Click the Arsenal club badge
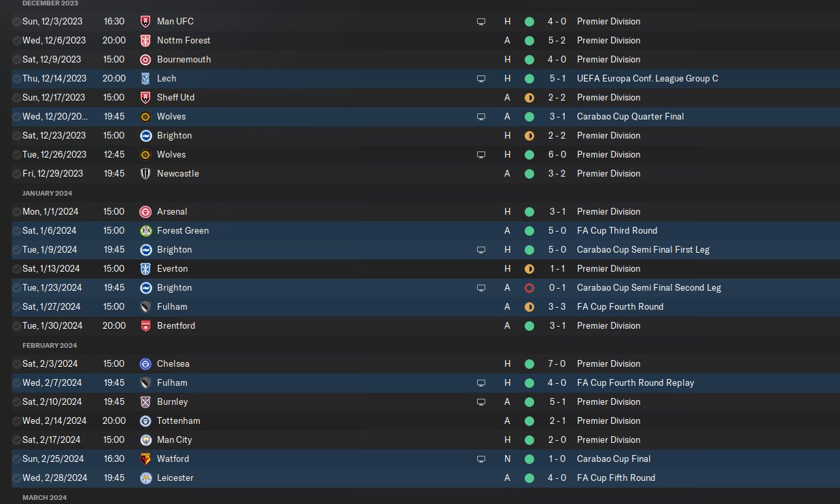Viewport: 840px width, 504px height. 145,212
